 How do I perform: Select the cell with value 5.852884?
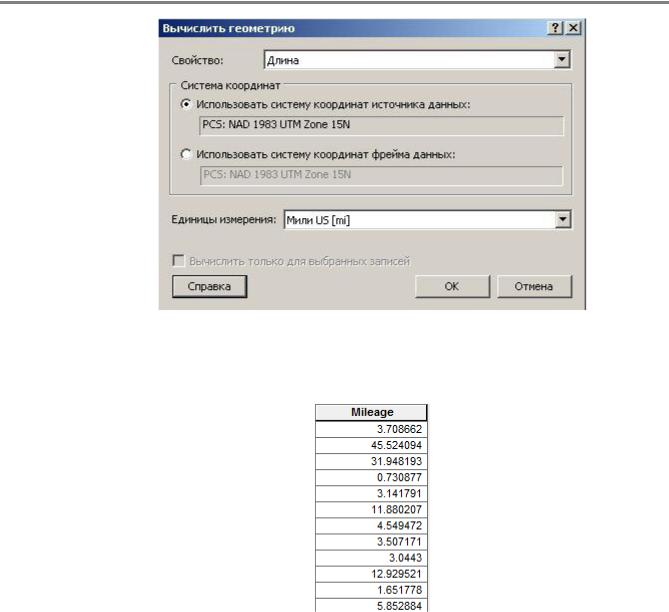pos(371,605)
